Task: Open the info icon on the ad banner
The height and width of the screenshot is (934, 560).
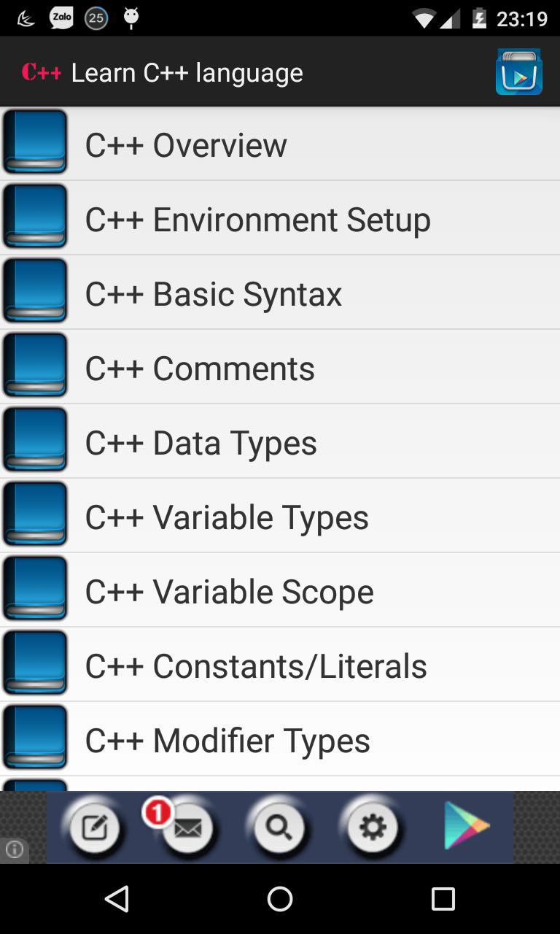Action: 15,849
